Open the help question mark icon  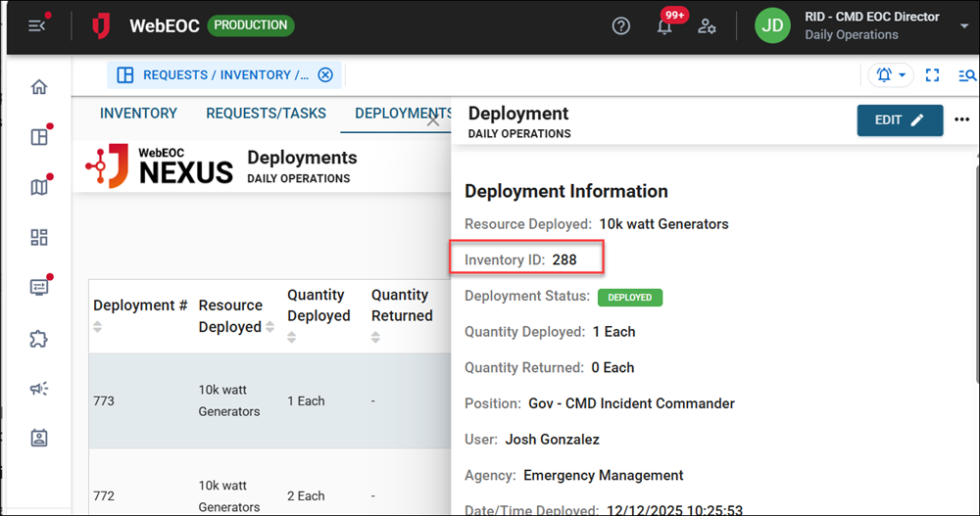[620, 26]
